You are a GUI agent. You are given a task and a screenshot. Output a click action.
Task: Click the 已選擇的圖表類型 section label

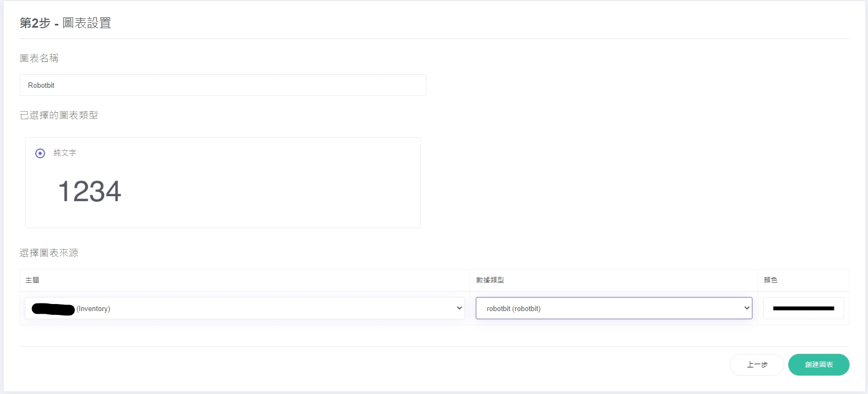pyautogui.click(x=59, y=115)
